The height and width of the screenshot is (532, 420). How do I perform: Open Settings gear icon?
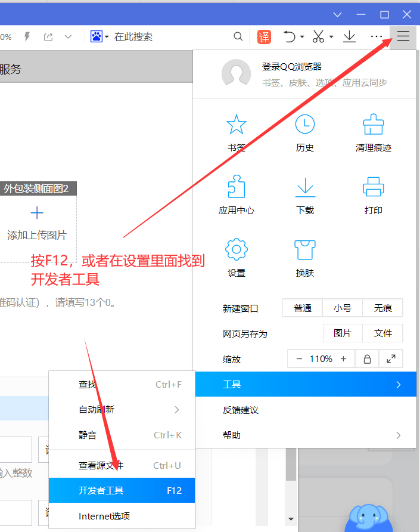pyautogui.click(x=237, y=250)
